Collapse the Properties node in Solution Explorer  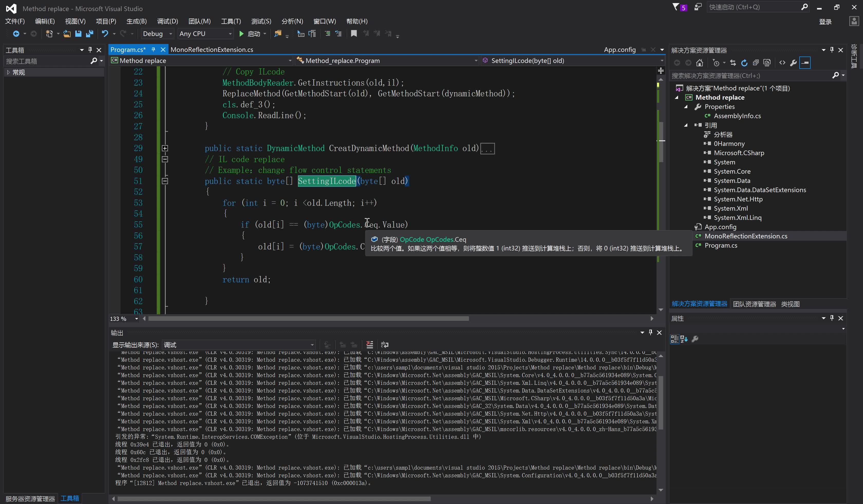686,107
